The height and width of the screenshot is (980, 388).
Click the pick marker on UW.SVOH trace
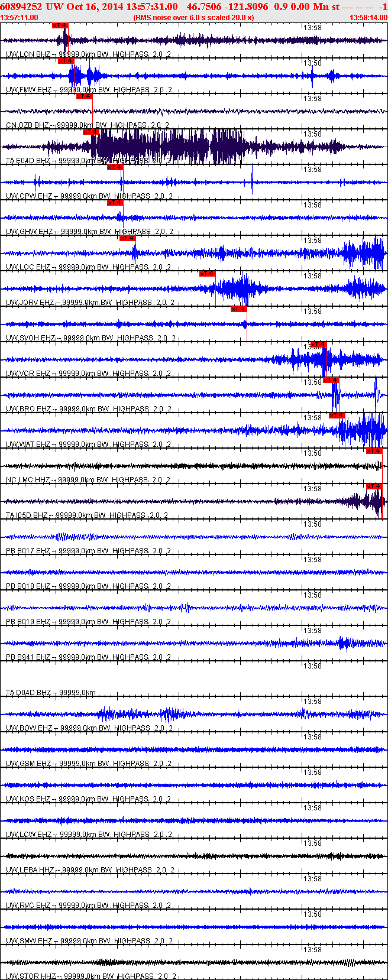coord(239,309)
